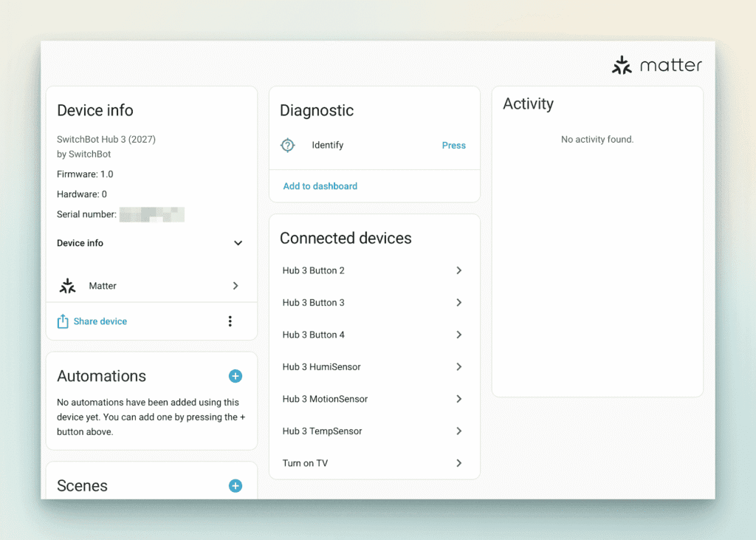Click Add to dashboard link
The image size is (756, 540).
tap(320, 186)
